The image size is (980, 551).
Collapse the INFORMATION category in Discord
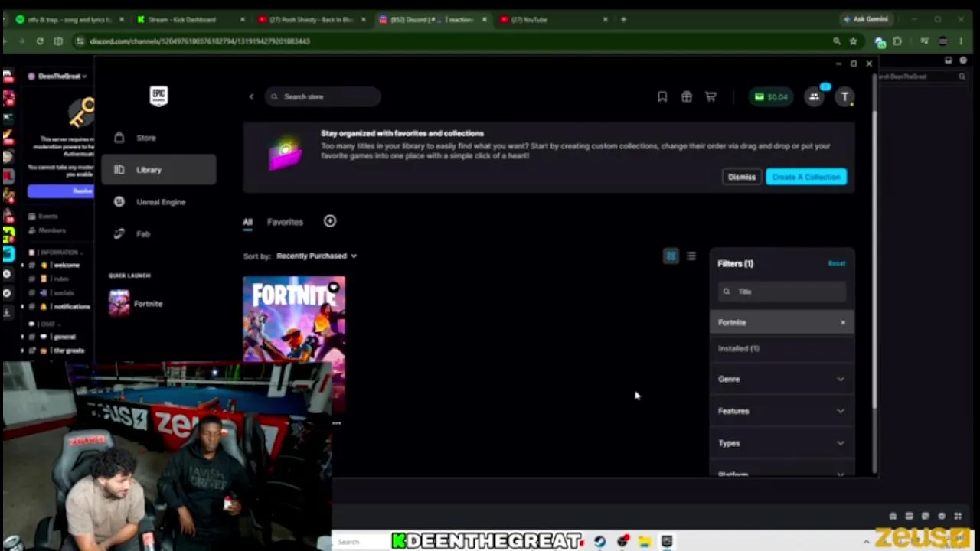click(57, 253)
